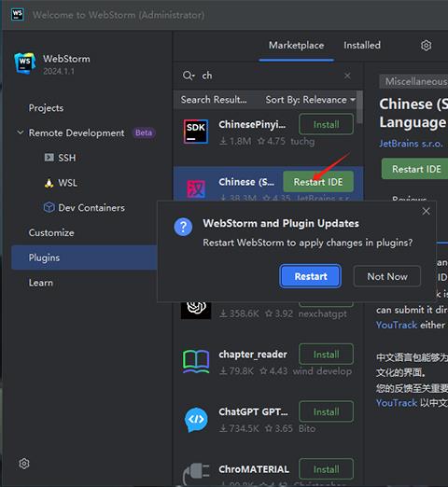The width and height of the screenshot is (448, 487).
Task: Click the WSL penguin icon
Action: [49, 183]
